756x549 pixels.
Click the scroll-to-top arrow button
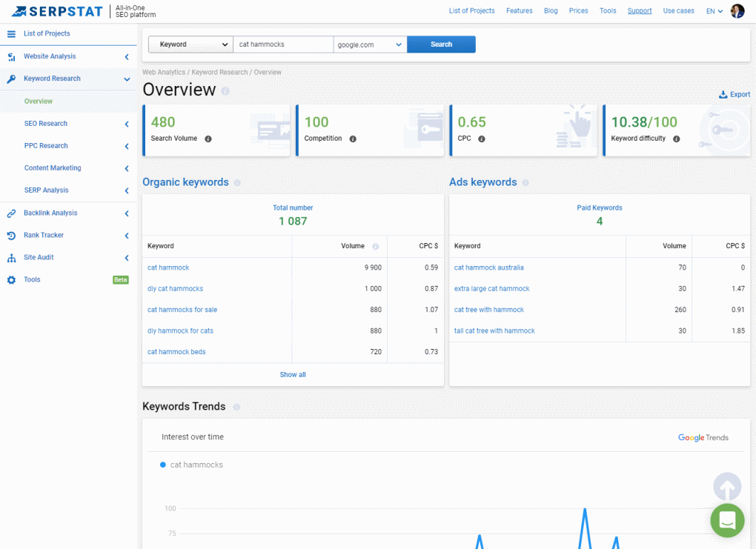pyautogui.click(x=727, y=486)
